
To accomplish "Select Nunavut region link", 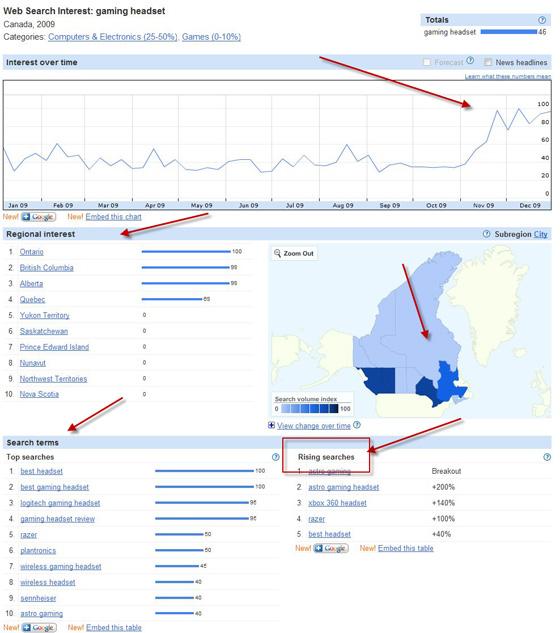I will tap(33, 363).
